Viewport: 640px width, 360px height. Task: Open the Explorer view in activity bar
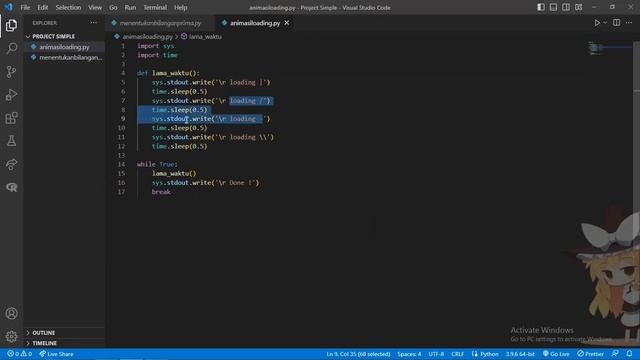[x=11, y=25]
